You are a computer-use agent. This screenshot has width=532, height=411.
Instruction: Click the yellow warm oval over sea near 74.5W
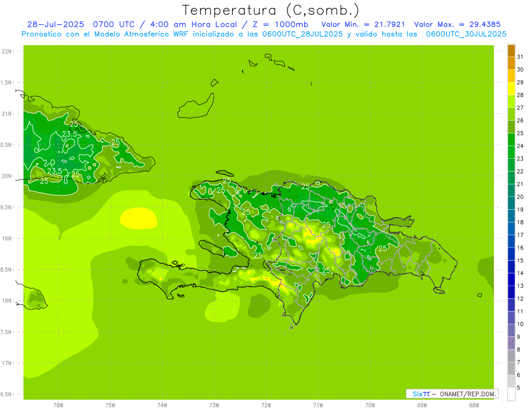pos(138,218)
